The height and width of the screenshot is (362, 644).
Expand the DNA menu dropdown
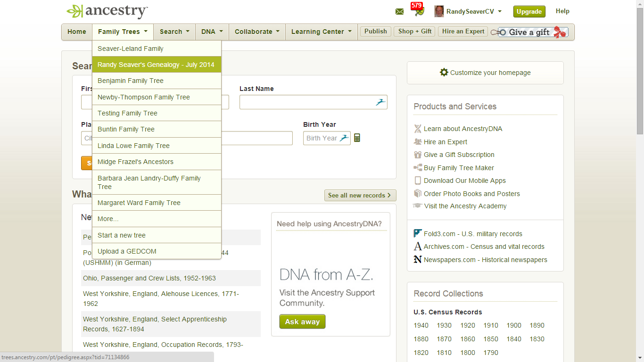(212, 32)
